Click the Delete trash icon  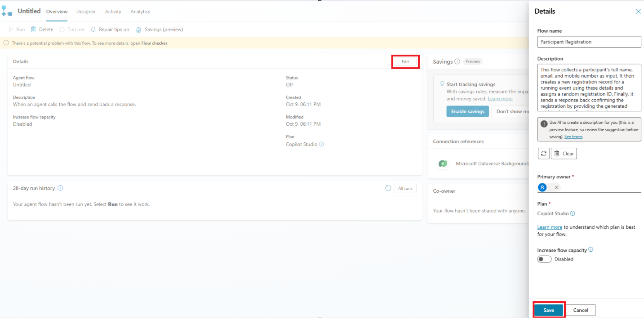point(34,29)
